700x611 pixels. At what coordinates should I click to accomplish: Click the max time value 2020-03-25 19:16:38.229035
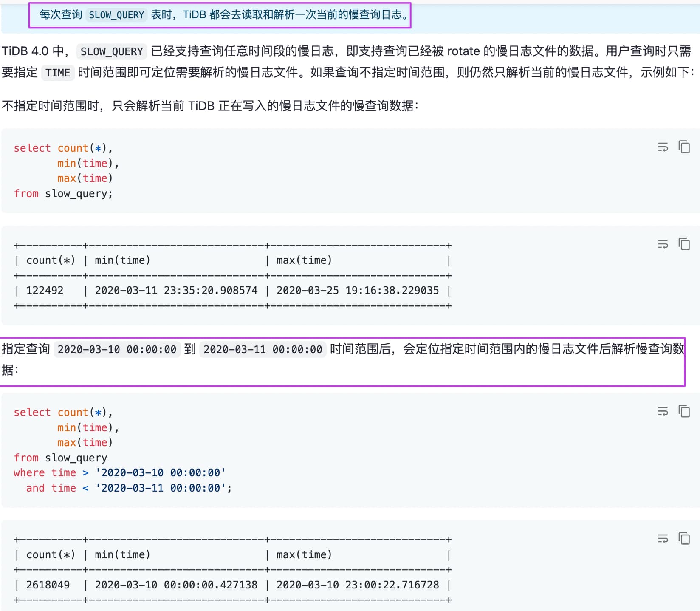click(x=358, y=291)
